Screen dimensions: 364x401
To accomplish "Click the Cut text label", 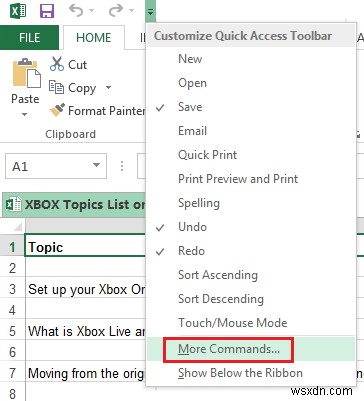I will 77,64.
